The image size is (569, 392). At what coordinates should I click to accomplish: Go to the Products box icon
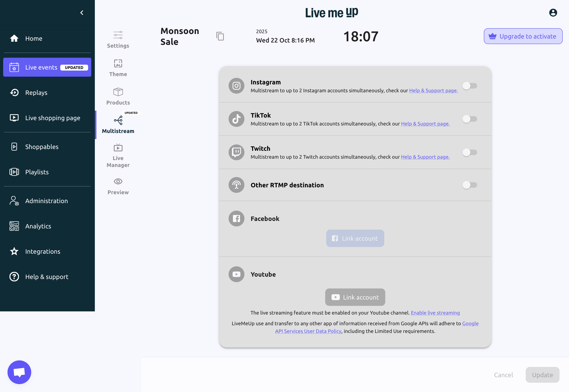(x=118, y=92)
